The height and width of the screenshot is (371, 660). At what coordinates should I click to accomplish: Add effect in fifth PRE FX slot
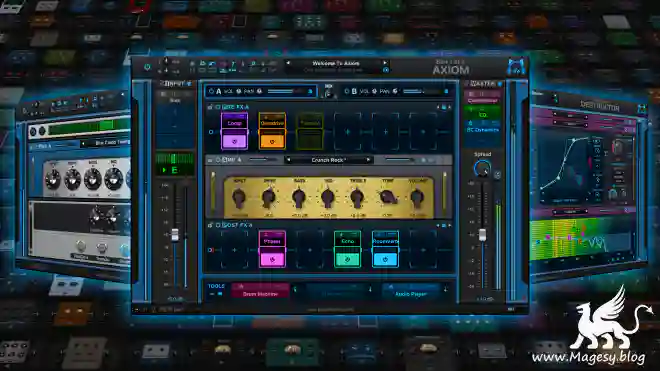click(x=385, y=132)
